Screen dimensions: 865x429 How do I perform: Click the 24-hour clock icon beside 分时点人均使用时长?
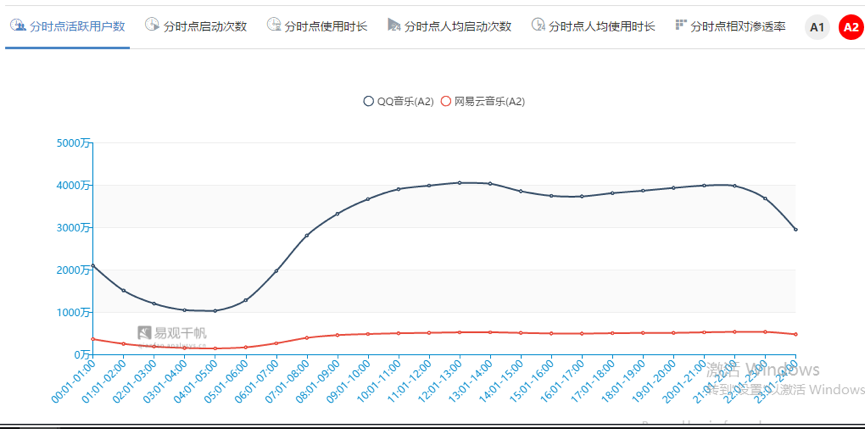click(x=538, y=25)
